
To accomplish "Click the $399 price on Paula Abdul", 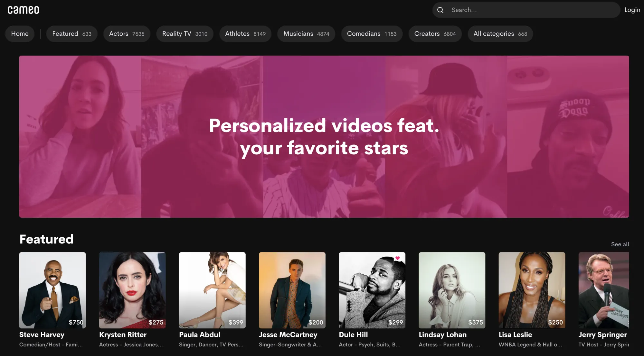I will coord(236,322).
